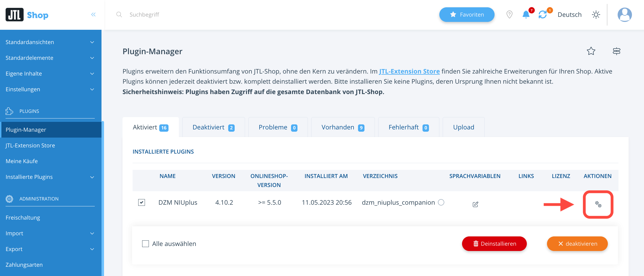Click the update sync arrows icon
The height and width of the screenshot is (276, 644).
(543, 15)
